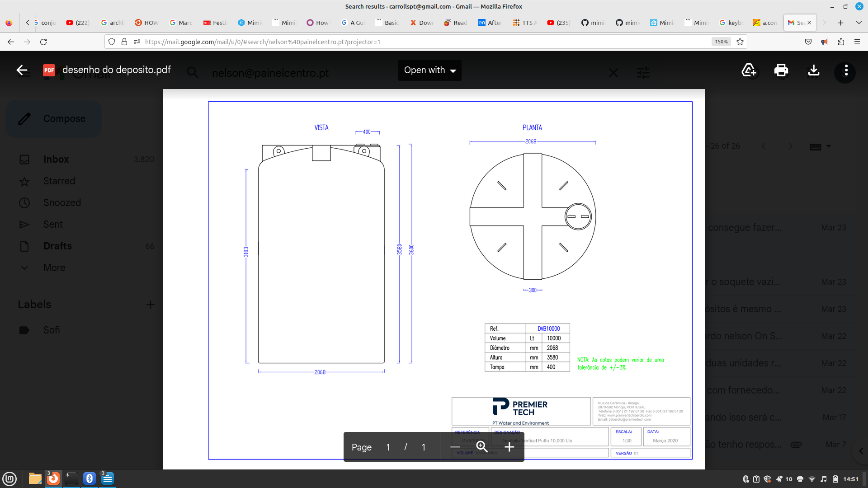Image resolution: width=868 pixels, height=488 pixels.
Task: Open Firefox hamburger application menu
Action: 857,42
